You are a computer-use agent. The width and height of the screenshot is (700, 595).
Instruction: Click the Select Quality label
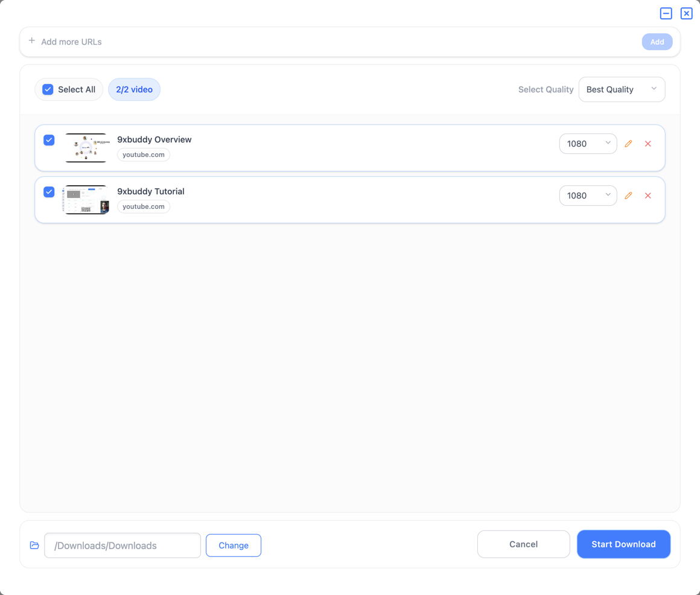pyautogui.click(x=546, y=89)
